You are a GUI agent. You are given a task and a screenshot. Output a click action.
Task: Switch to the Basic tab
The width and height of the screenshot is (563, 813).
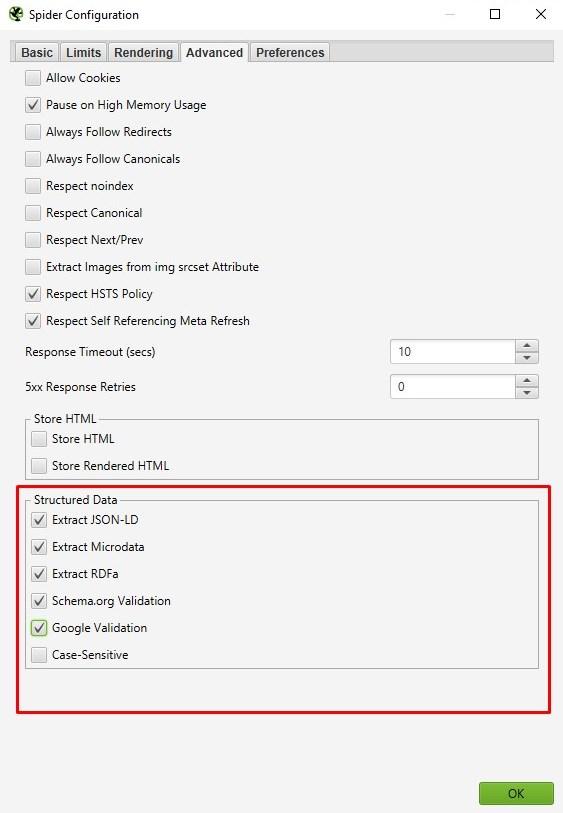(37, 52)
